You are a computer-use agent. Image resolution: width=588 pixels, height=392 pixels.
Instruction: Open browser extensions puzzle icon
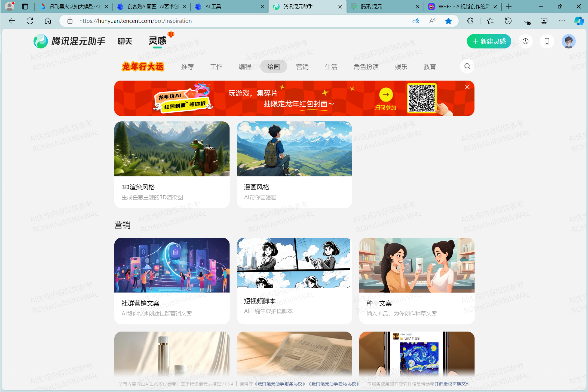point(470,21)
